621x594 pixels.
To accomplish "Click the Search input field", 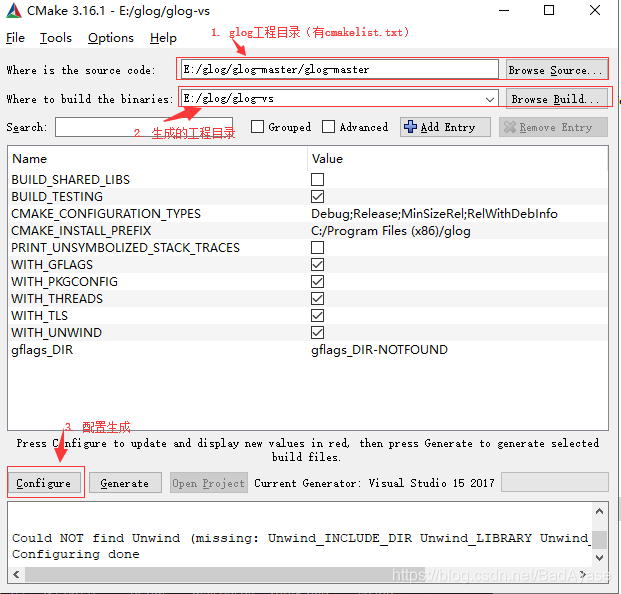I will coord(144,127).
